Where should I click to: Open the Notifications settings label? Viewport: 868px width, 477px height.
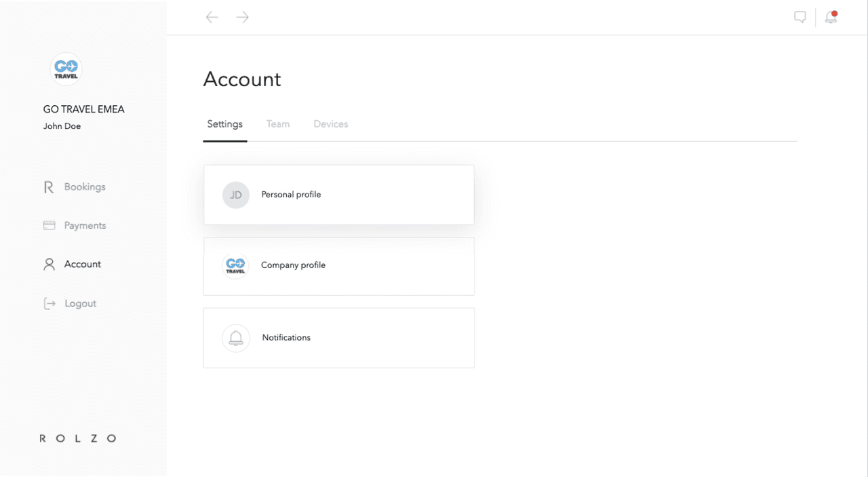point(286,338)
